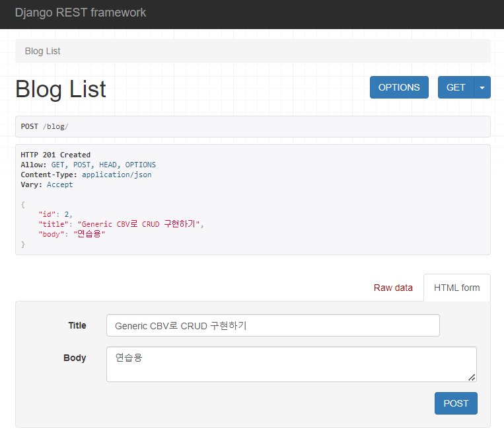Focus the Title input field

tap(273, 325)
